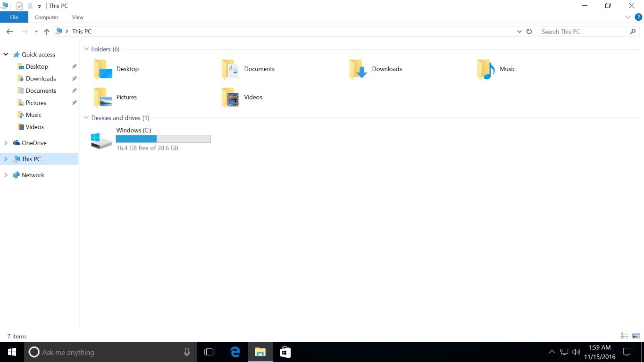Image resolution: width=644 pixels, height=362 pixels.
Task: Expand the Network tree node
Action: [6, 175]
